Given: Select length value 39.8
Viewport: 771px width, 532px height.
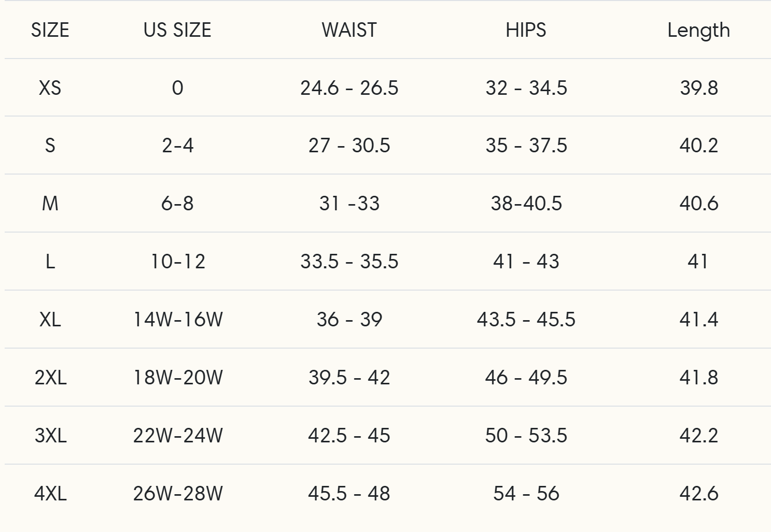Looking at the screenshot, I should 698,88.
